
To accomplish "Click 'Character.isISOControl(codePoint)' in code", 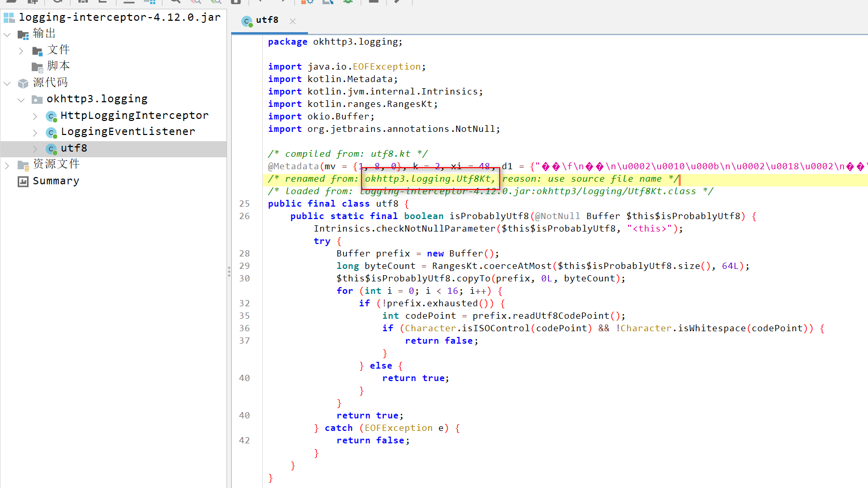I will [498, 328].
